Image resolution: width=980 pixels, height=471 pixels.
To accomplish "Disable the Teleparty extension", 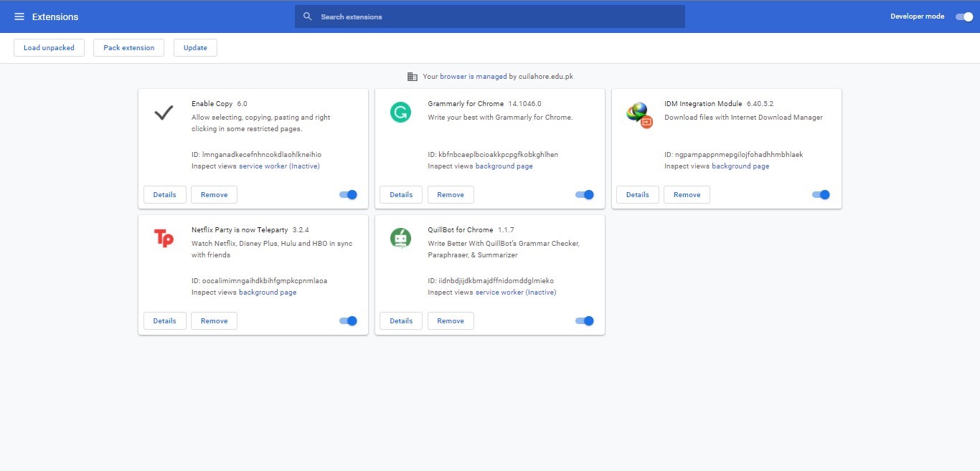I will 348,320.
